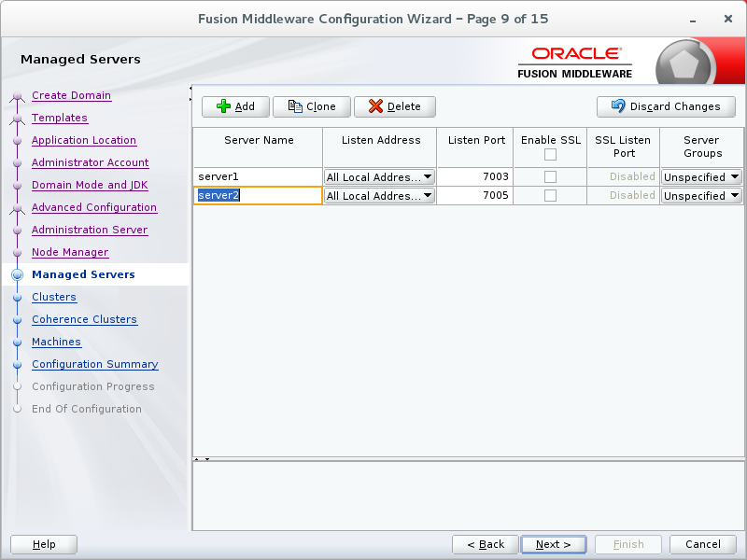Click the Cancel button
747x560 pixels.
tap(703, 544)
